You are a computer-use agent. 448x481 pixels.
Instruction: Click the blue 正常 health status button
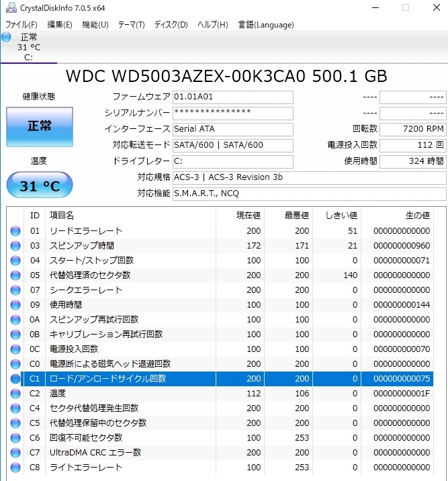click(x=40, y=127)
